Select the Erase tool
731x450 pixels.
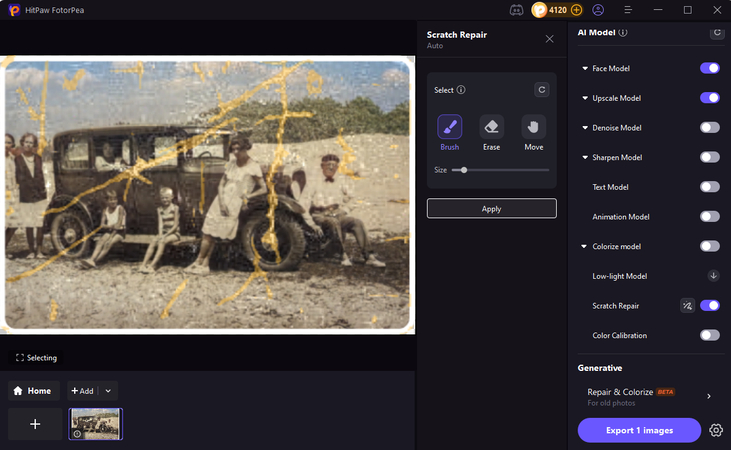tap(491, 127)
